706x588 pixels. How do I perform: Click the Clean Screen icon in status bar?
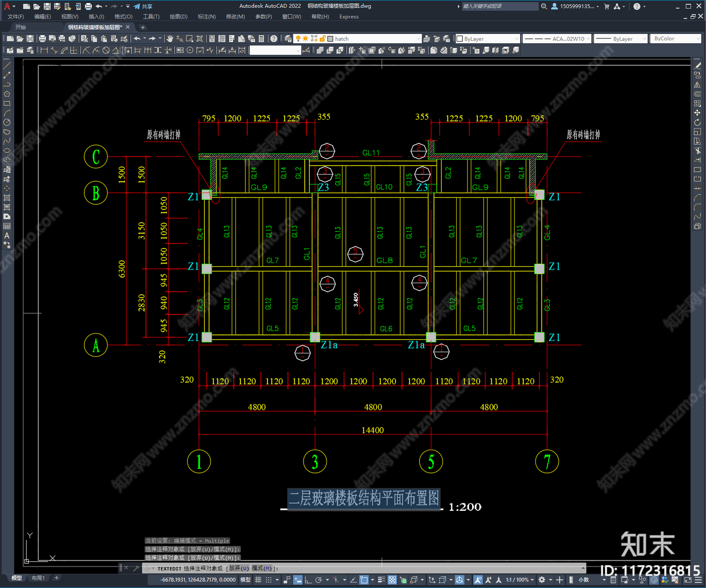(688, 580)
